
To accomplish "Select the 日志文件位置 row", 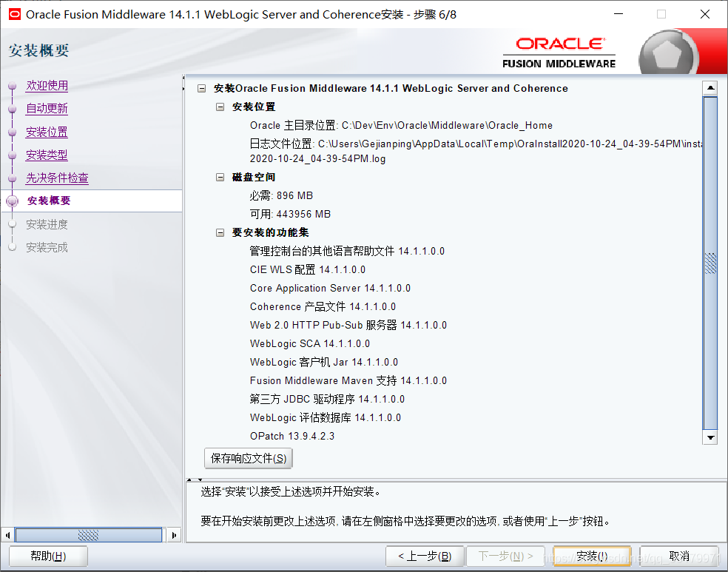I will point(476,151).
